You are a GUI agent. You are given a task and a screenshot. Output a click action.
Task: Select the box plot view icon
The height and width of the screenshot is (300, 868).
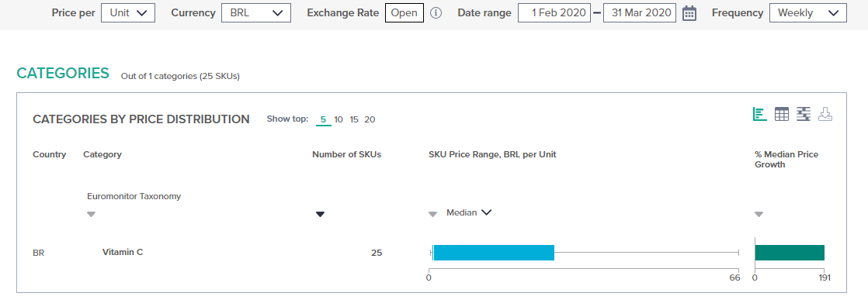coord(804,115)
